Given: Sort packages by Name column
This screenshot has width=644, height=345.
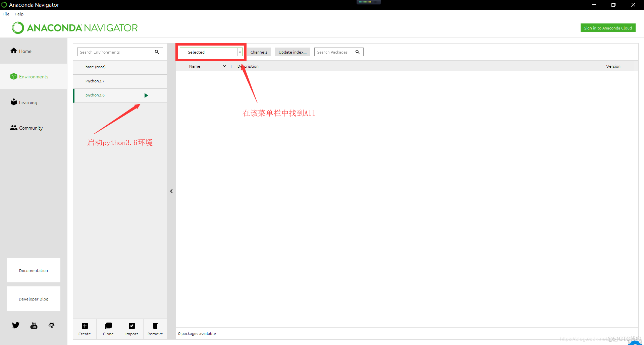Looking at the screenshot, I should [195, 66].
